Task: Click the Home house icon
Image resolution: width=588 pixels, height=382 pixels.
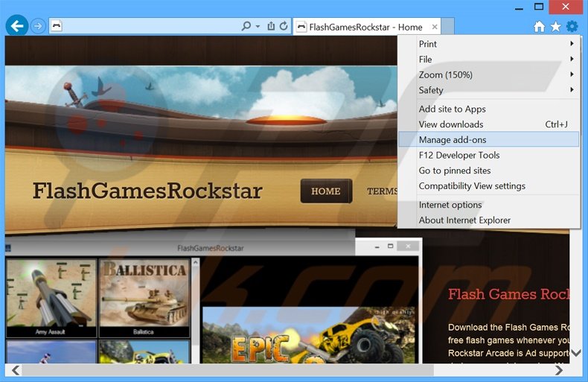Action: tap(539, 26)
